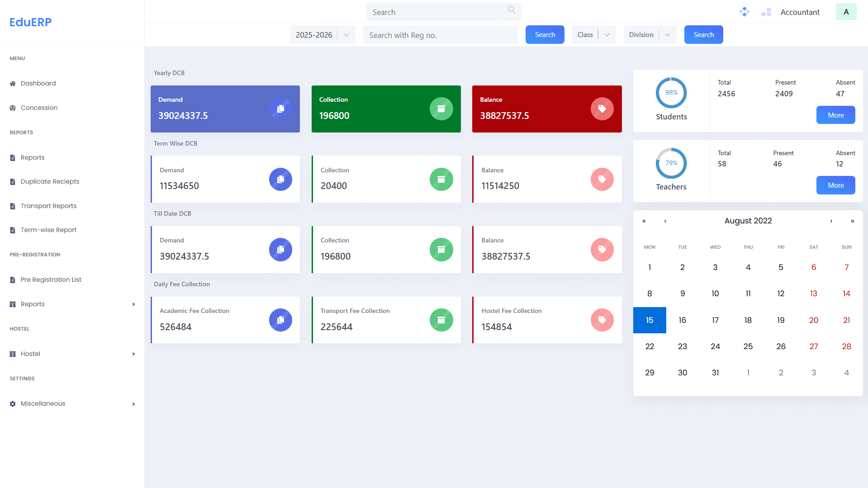Open Dashboard from the sidebar menu

click(38, 83)
